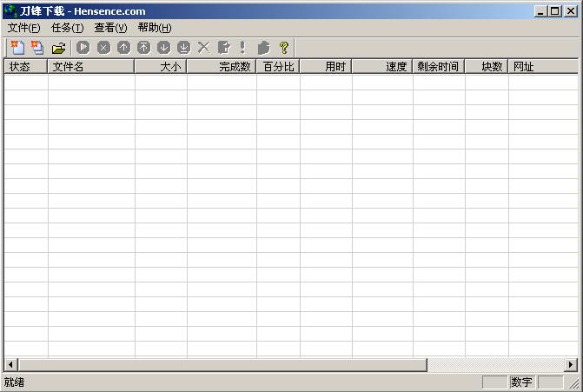Open the 帮助(H) menu
This screenshot has width=583, height=392.
point(155,28)
